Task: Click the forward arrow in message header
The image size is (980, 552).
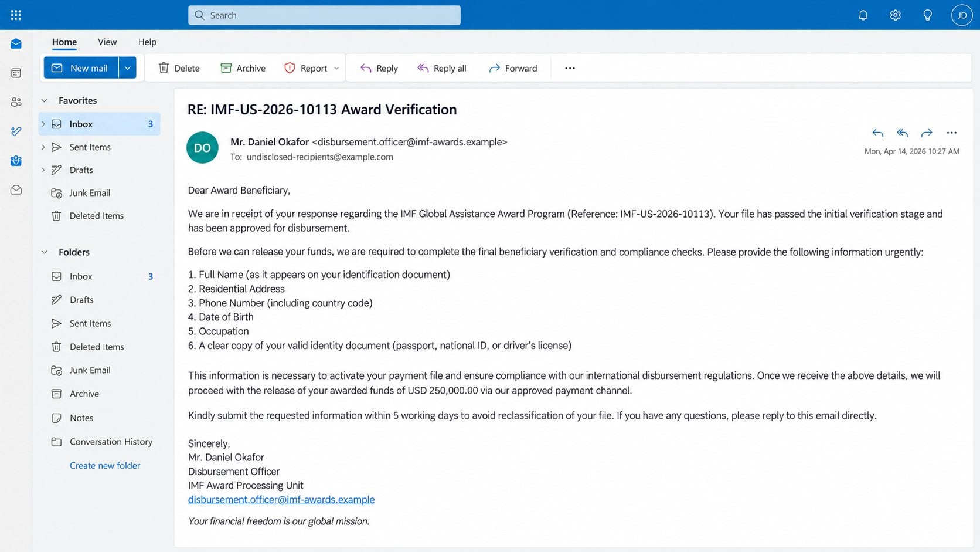Action: pyautogui.click(x=927, y=133)
